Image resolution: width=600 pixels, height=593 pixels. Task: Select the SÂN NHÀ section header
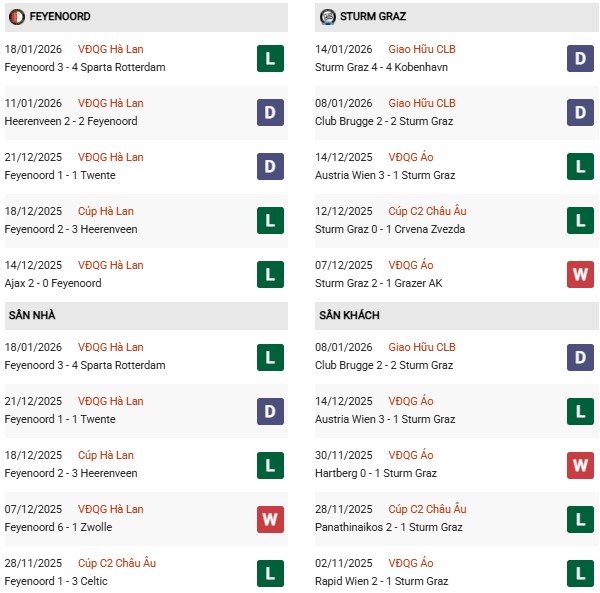click(32, 315)
